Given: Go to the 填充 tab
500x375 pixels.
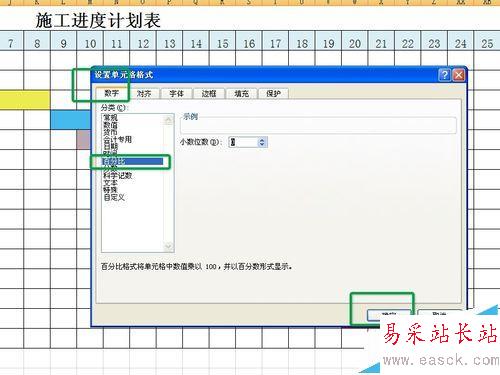Looking at the screenshot, I should click(241, 94).
